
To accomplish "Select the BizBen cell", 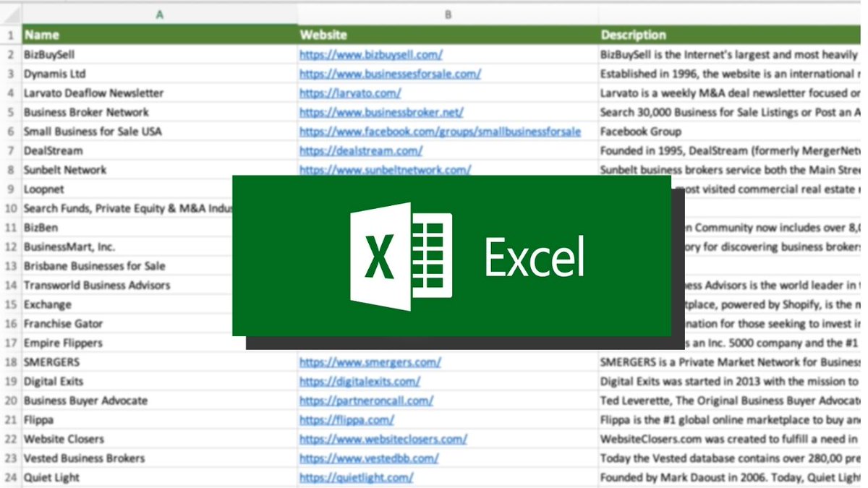I will click(127, 228).
